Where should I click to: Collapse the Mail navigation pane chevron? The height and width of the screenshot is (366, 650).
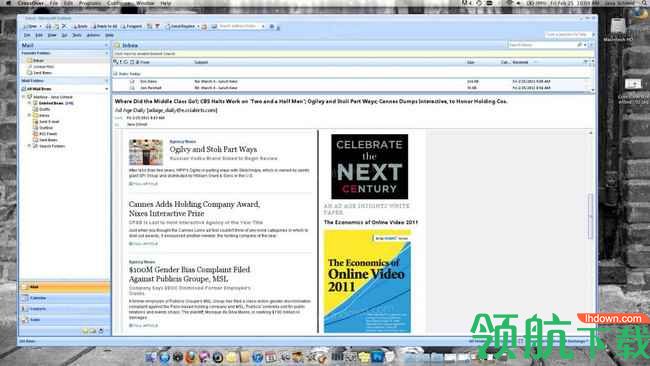pos(106,45)
